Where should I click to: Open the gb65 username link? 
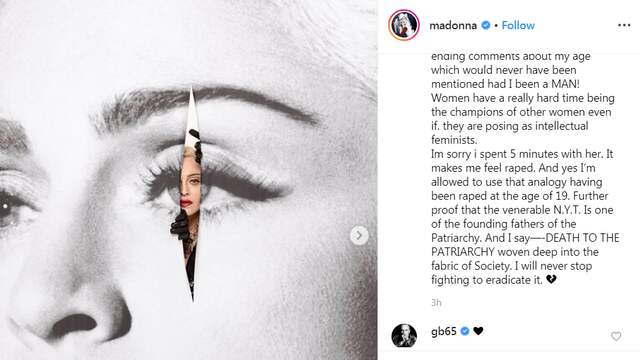[444, 331]
